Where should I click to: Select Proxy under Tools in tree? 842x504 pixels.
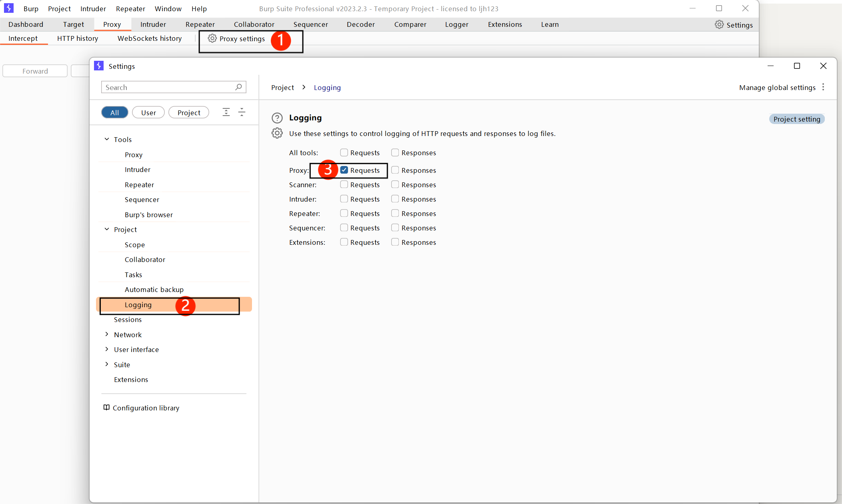[x=134, y=154]
